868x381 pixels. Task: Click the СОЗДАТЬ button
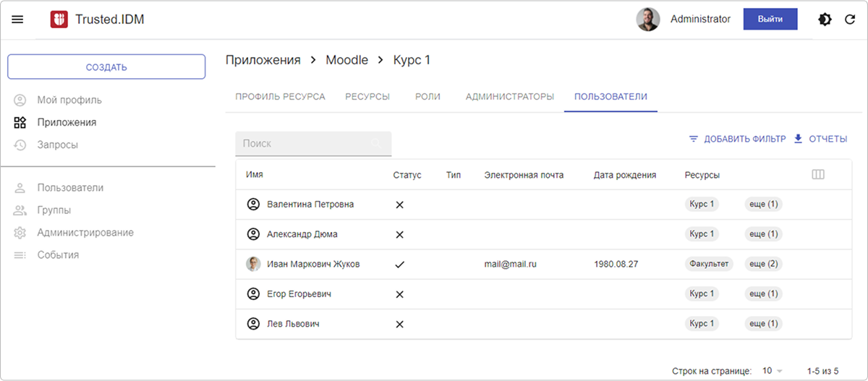tap(106, 67)
